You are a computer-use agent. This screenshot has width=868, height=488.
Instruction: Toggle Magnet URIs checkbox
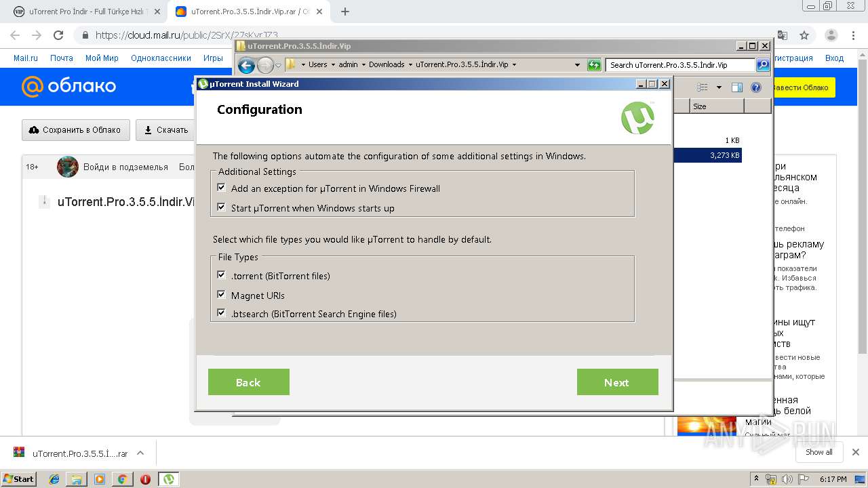click(x=221, y=295)
